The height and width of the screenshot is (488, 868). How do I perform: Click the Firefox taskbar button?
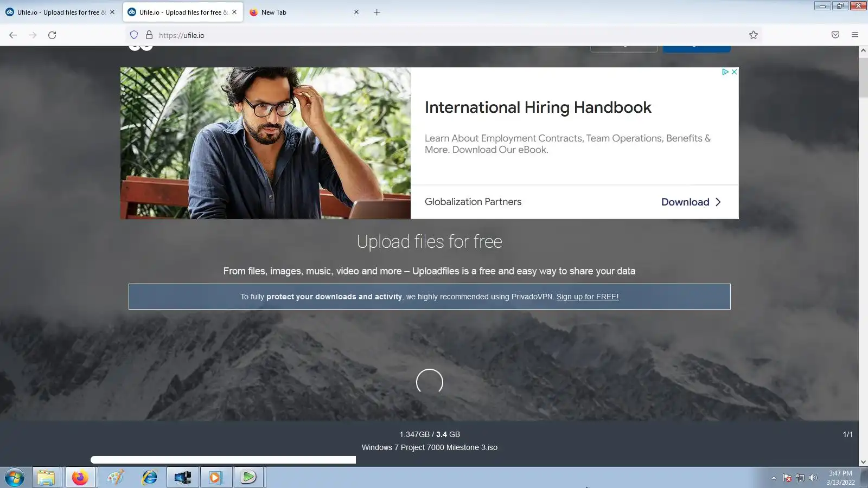coord(80,478)
